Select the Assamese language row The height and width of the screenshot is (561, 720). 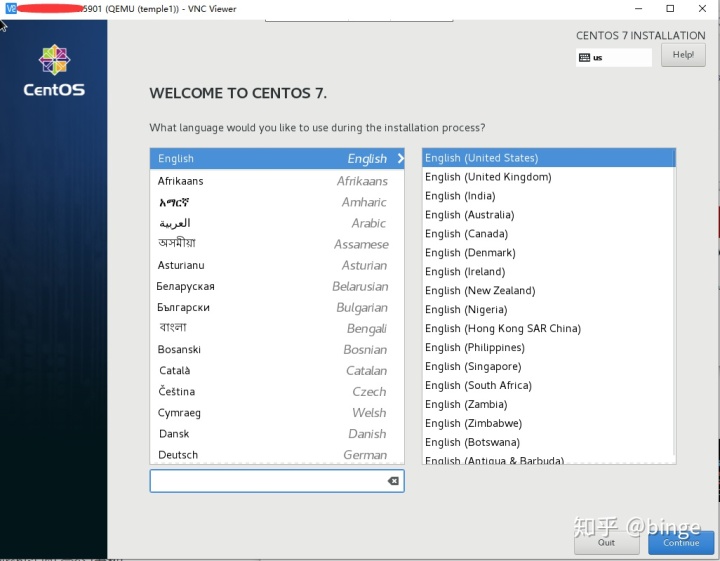tap(277, 244)
